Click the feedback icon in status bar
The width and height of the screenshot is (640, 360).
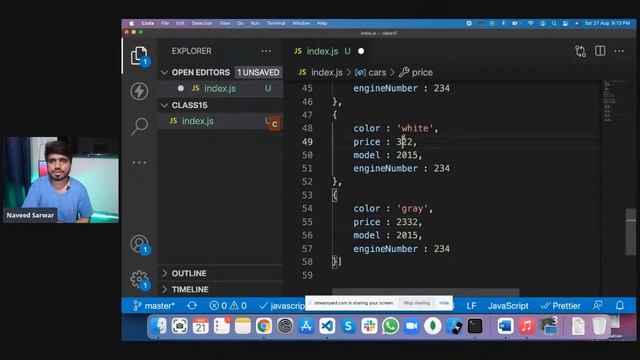598,306
